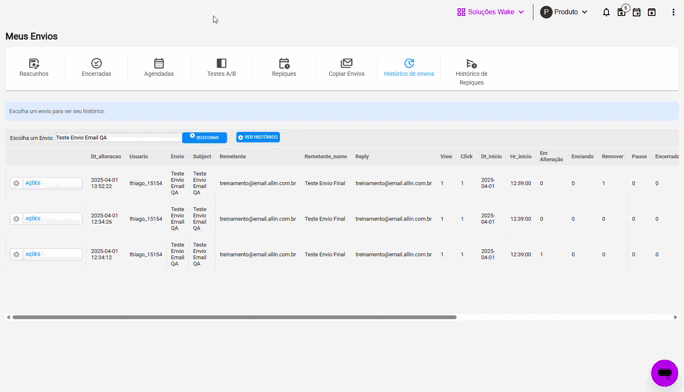Select date cell 2025-04-01 13:52:22
This screenshot has width=684, height=392.
tap(104, 183)
